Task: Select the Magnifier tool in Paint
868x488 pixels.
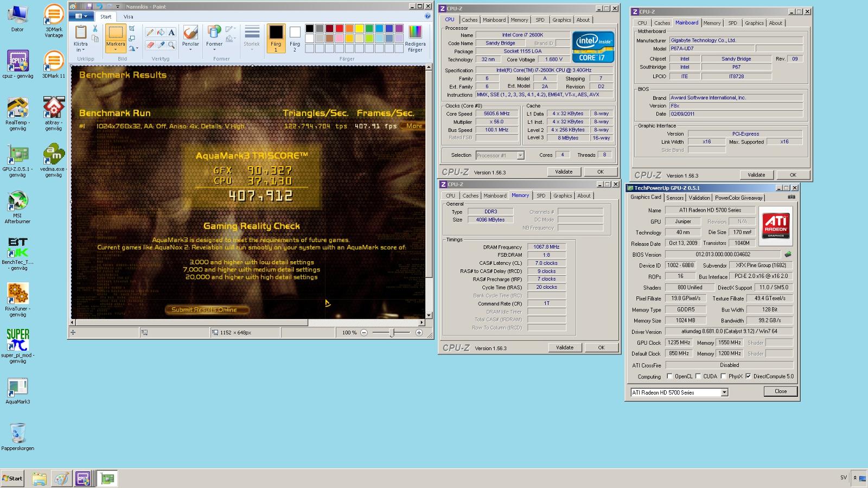Action: click(x=171, y=45)
